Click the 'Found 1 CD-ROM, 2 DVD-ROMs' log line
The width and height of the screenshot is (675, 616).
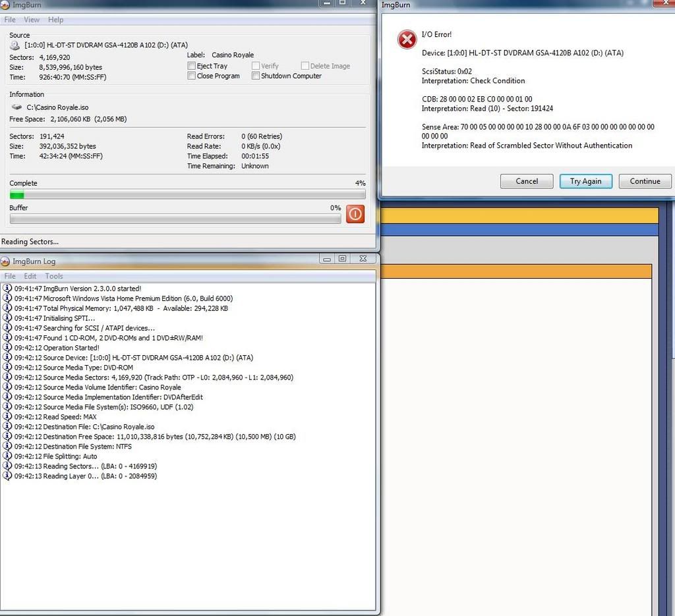pos(109,338)
